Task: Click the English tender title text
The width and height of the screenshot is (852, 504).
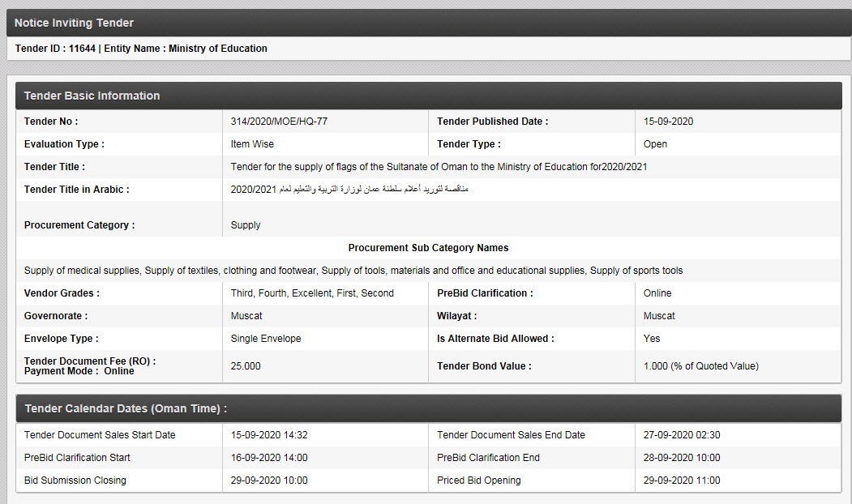Action: pyautogui.click(x=439, y=167)
